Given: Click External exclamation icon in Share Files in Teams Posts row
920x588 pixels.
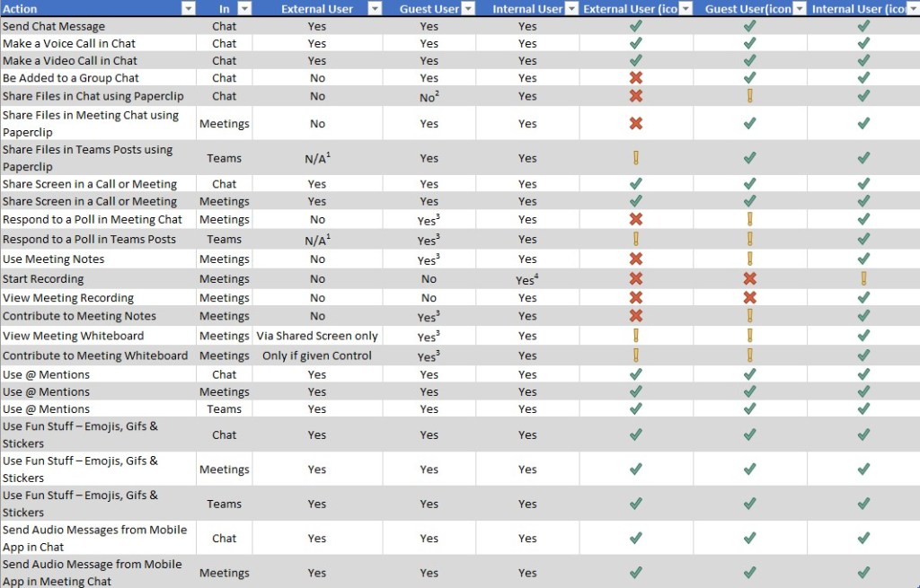Looking at the screenshot, I should tap(636, 158).
